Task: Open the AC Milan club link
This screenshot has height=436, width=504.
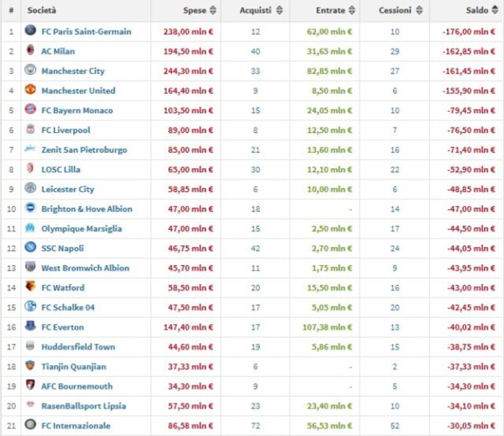Action: click(x=58, y=51)
